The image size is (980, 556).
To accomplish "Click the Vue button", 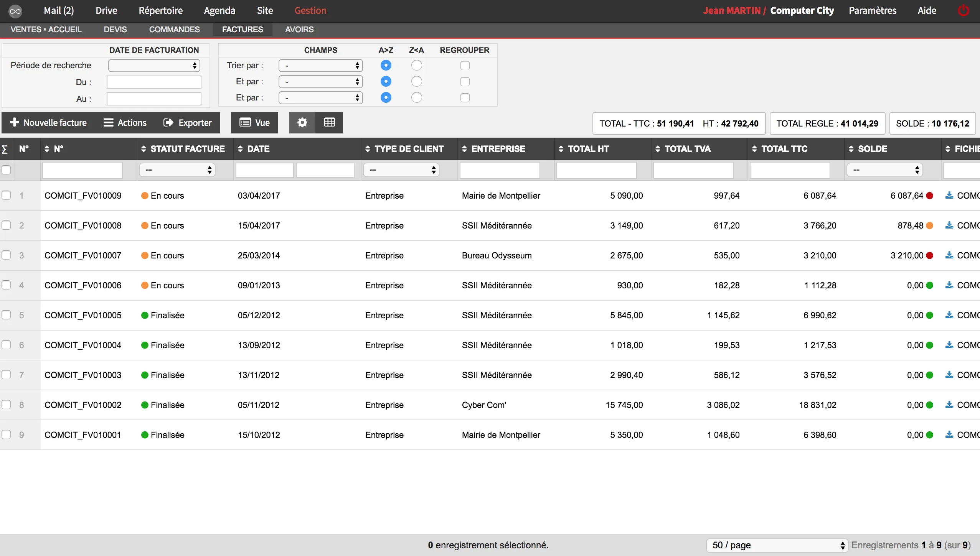I will 254,123.
